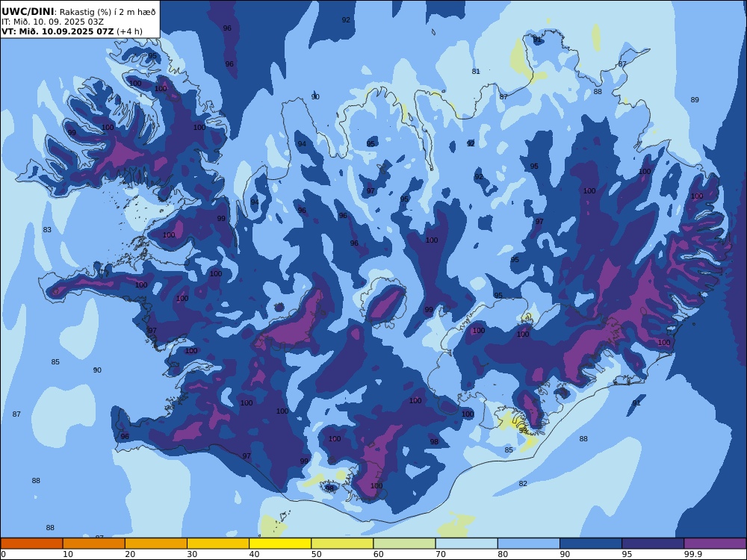Pick the light green 60–70 legend swatch
Viewport: 747px width, 560px height.
[404, 544]
